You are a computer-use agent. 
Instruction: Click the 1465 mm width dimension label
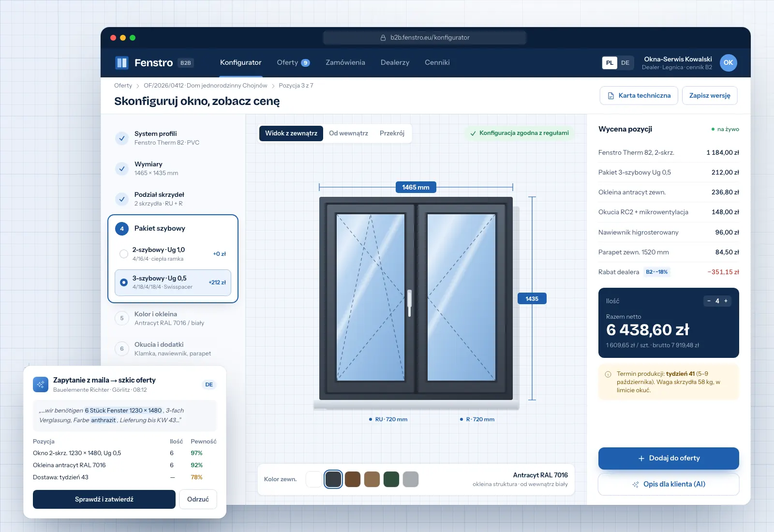tap(416, 187)
